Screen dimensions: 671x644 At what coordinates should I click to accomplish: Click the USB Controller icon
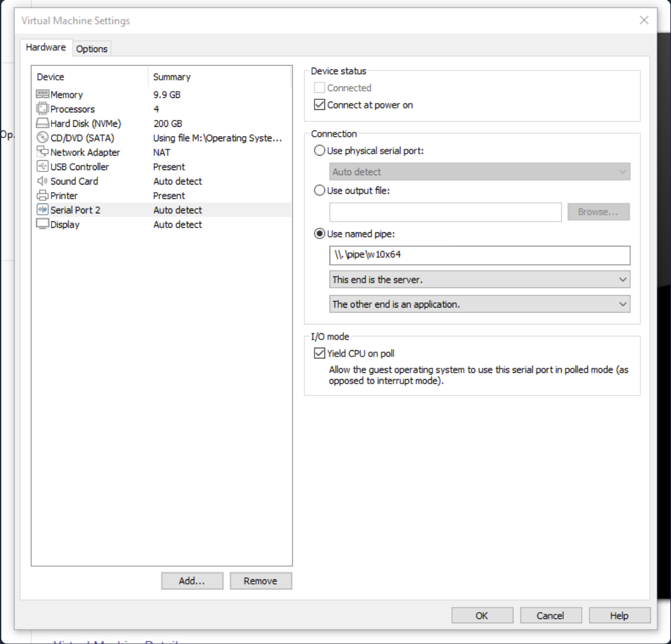coord(43,167)
